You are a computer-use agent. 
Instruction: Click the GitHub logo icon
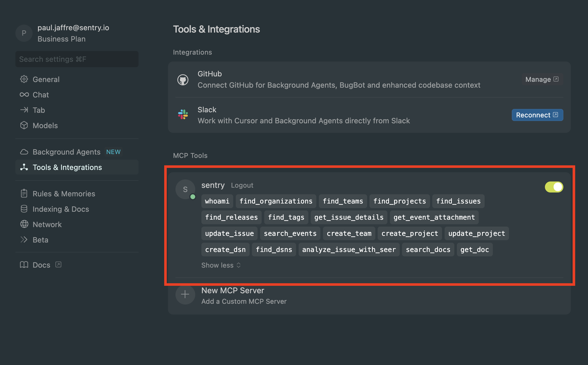tap(183, 80)
